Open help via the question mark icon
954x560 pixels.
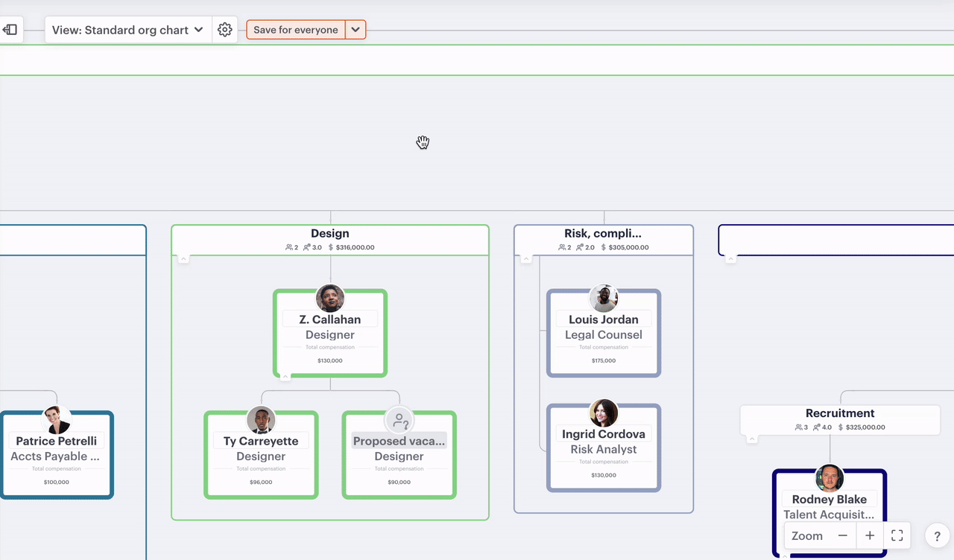(937, 535)
